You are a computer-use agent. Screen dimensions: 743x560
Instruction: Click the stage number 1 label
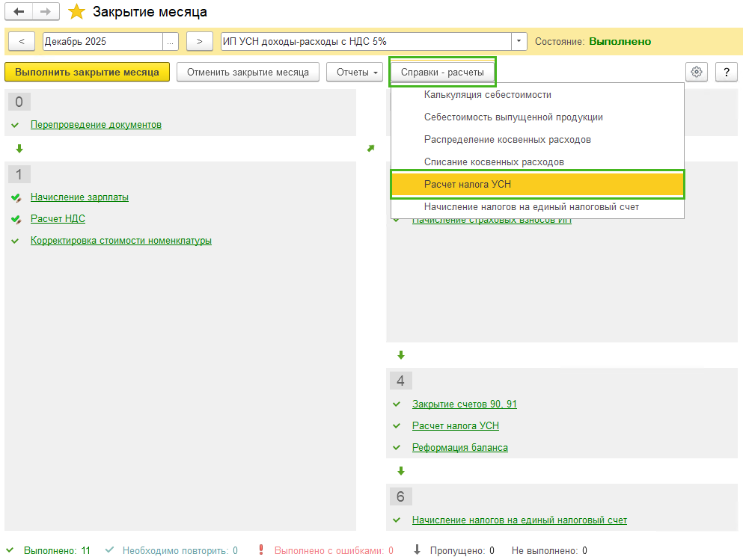(19, 174)
